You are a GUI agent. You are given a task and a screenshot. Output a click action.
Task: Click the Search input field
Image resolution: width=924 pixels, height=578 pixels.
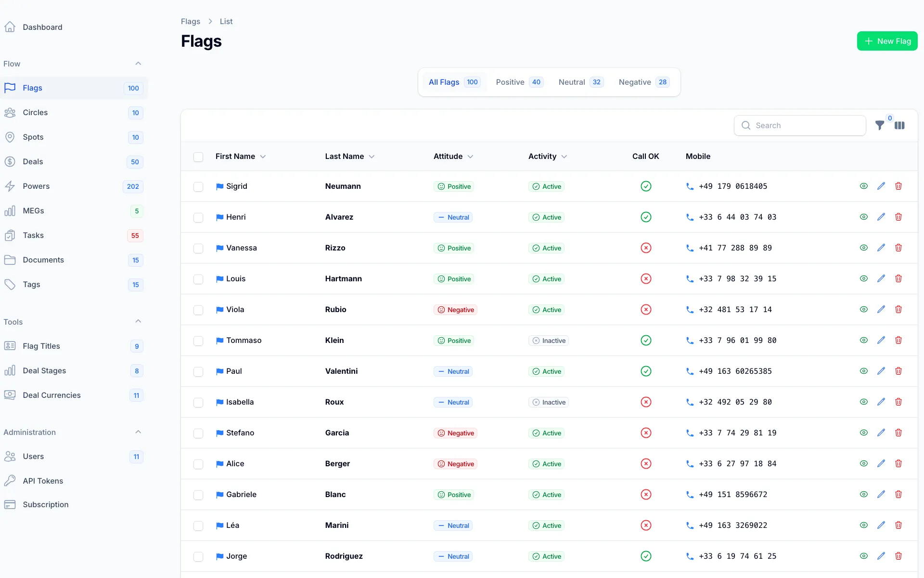click(800, 126)
